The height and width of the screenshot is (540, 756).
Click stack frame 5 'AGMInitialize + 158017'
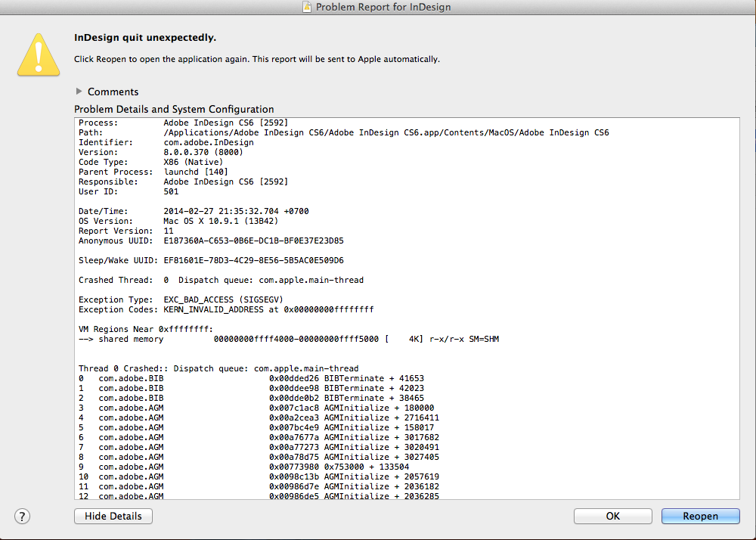(x=256, y=427)
